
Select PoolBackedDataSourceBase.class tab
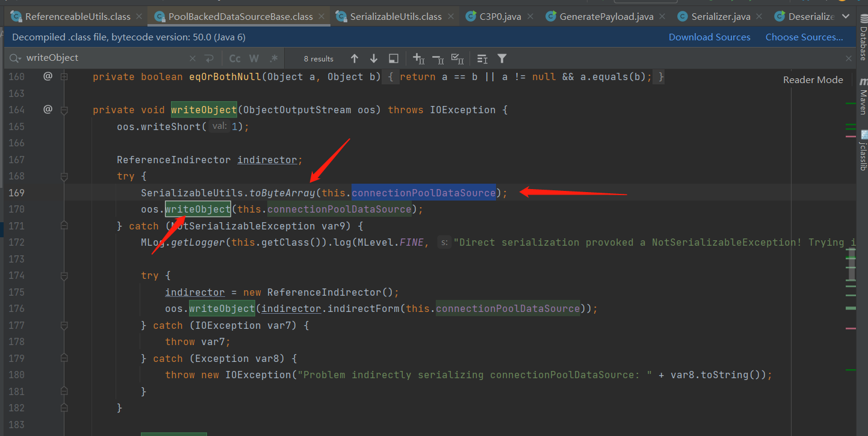point(240,16)
